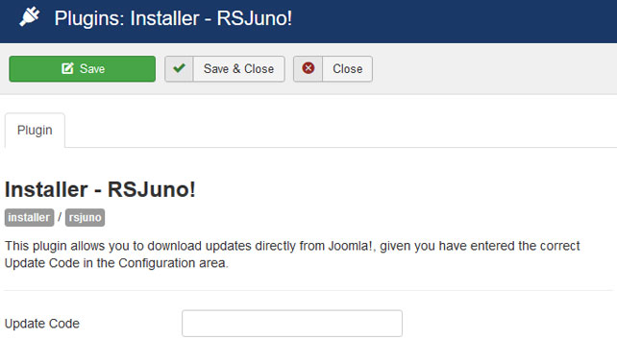617x364 pixels.
Task: Click the 'installer' badge label
Action: click(x=29, y=217)
